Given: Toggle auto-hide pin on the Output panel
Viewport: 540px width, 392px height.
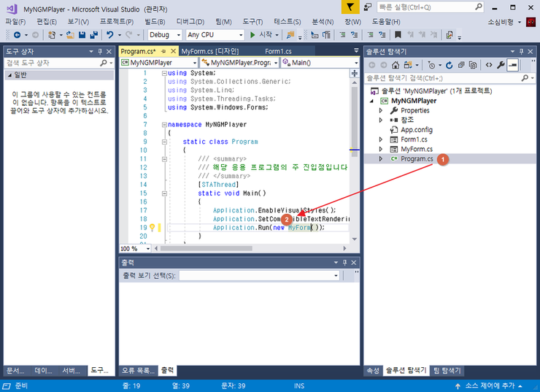Looking at the screenshot, I should (344, 263).
